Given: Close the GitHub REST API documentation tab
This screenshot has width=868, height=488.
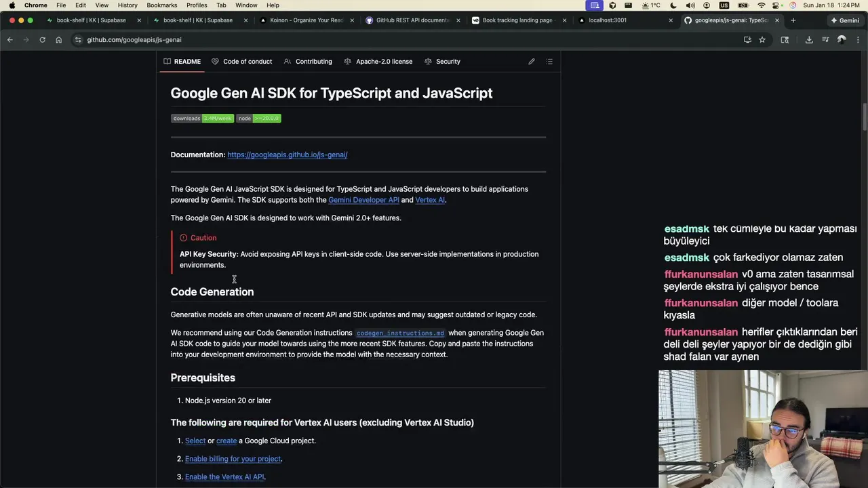Looking at the screenshot, I should 458,20.
